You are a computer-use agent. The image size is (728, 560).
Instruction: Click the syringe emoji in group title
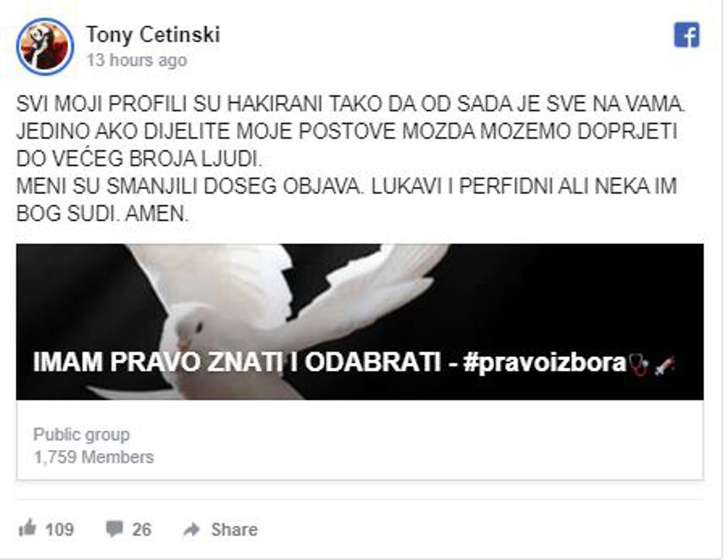coord(664,365)
